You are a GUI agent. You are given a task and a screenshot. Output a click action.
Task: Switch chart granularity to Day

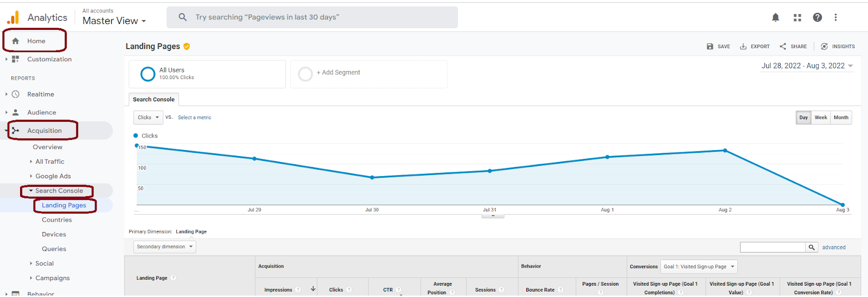click(x=803, y=118)
